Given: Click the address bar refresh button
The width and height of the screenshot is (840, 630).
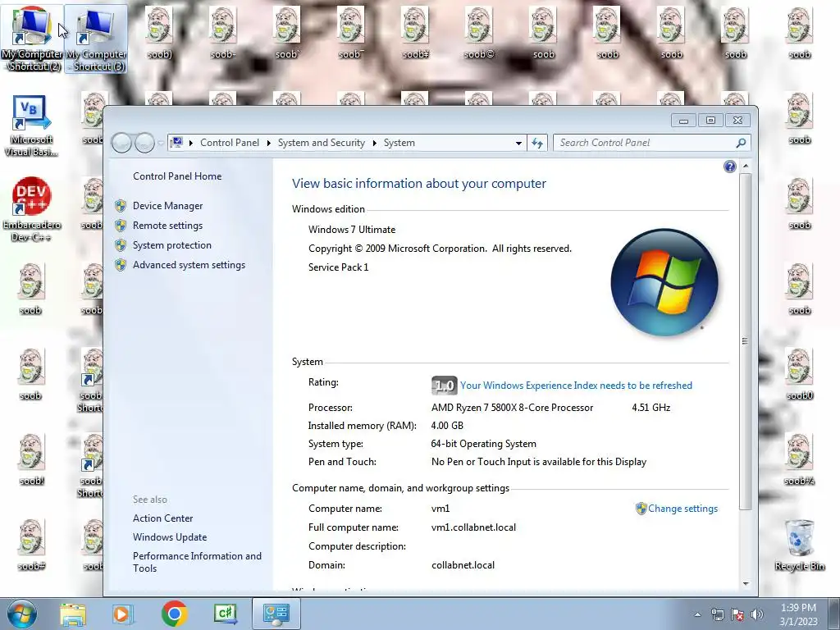Looking at the screenshot, I should point(537,143).
